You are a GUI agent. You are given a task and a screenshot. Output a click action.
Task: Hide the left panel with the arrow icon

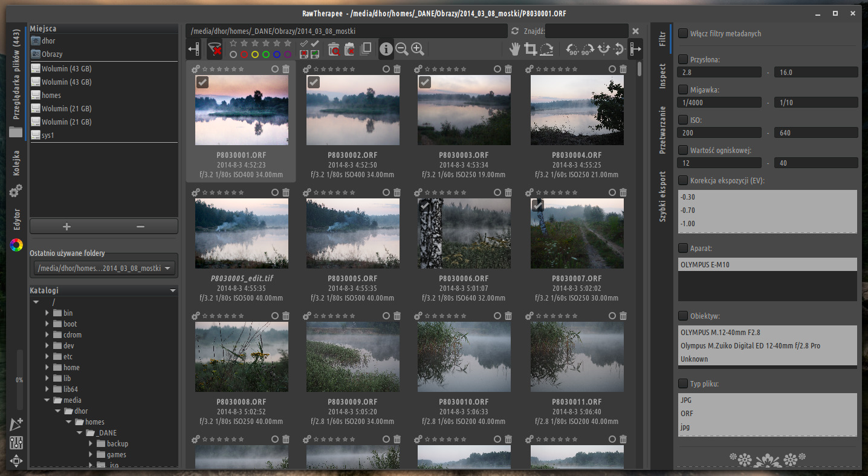tap(194, 49)
